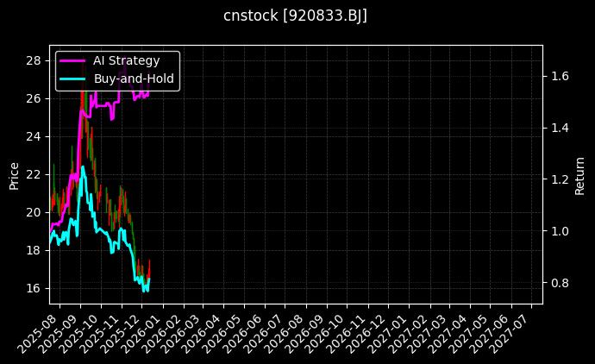Screen dimensions: 595x364
Task: Select the Buy-and-Hold legend label
Action: 134,78
